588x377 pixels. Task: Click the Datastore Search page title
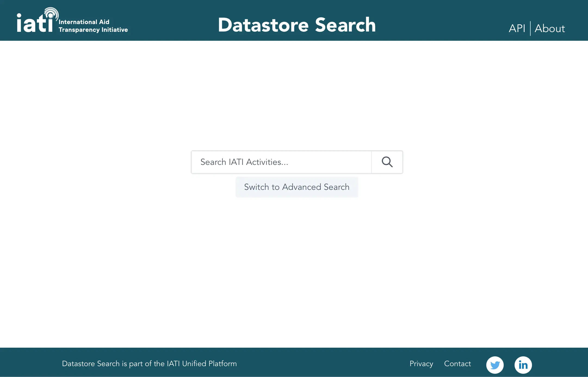[x=297, y=25]
